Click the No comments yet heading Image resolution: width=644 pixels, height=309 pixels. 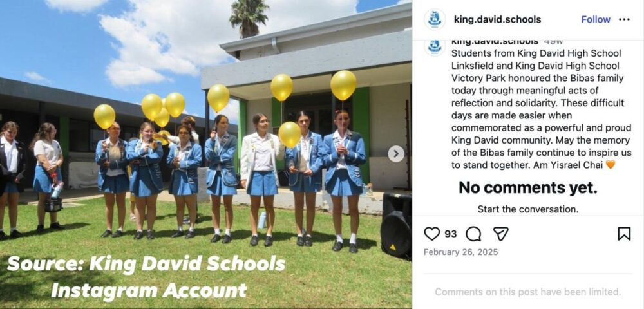[528, 188]
